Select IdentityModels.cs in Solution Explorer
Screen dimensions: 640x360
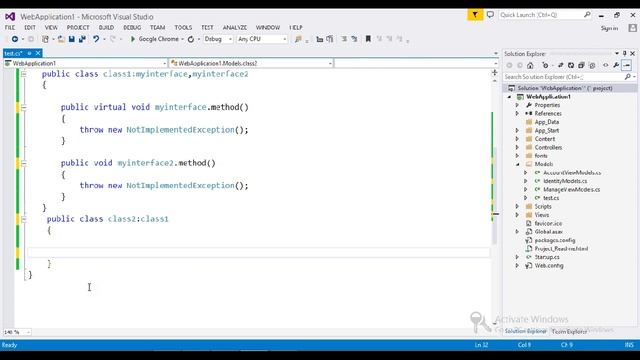click(565, 181)
